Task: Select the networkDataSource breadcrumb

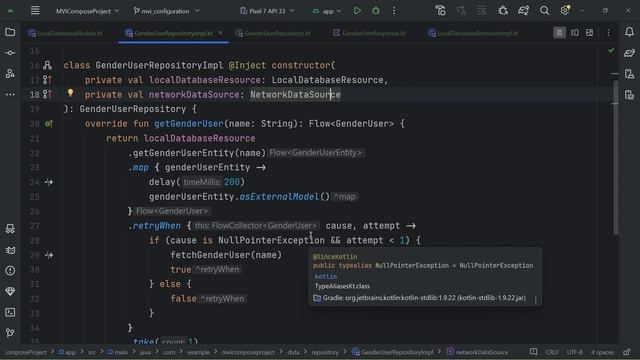Action: pos(477,352)
